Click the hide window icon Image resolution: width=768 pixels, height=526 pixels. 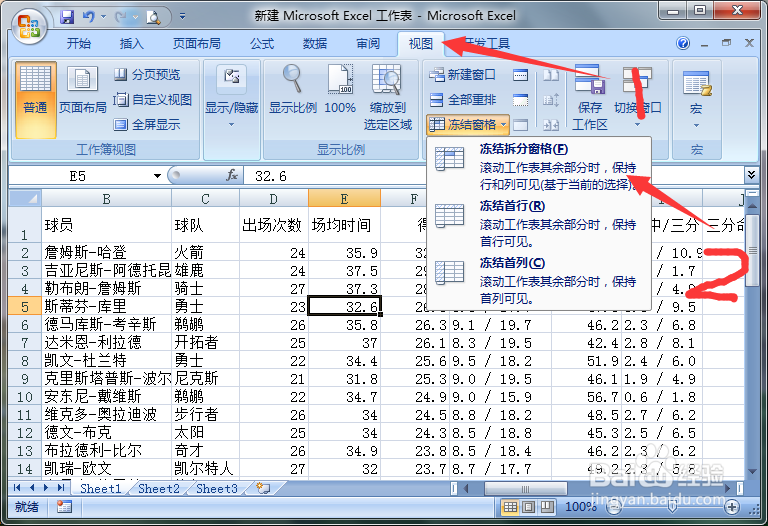pos(520,100)
